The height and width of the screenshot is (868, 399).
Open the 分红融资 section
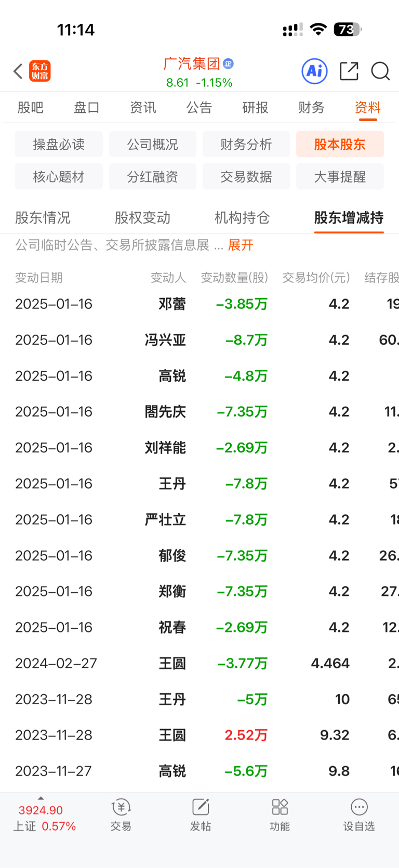coord(153,176)
